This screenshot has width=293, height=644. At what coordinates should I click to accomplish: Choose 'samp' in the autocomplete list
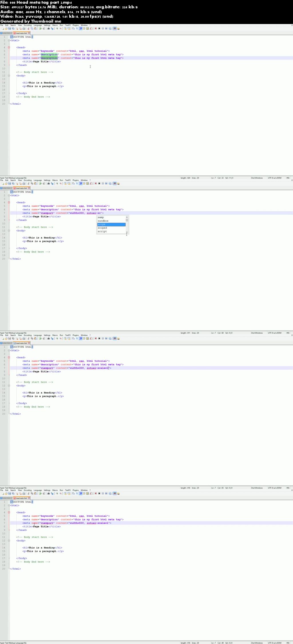111,217
